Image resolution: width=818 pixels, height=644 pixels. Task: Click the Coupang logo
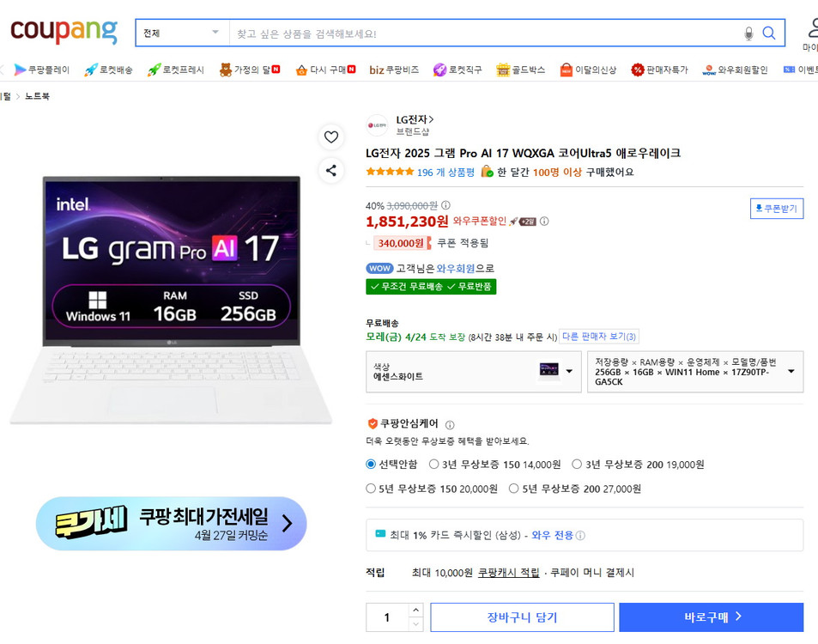pos(64,31)
